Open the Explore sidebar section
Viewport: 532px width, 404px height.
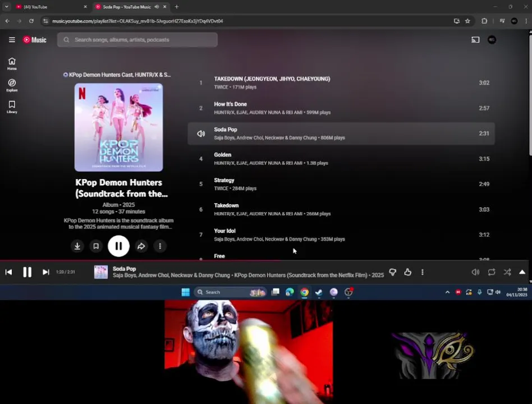click(12, 85)
